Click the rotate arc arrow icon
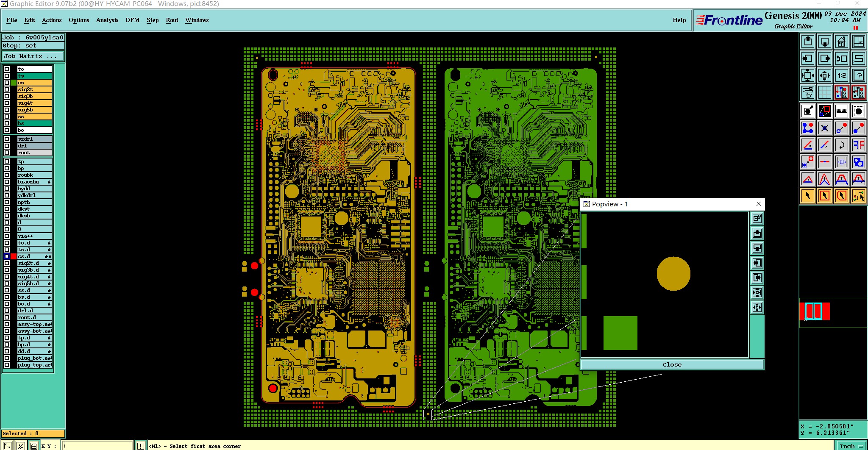The width and height of the screenshot is (868, 450). (x=842, y=145)
